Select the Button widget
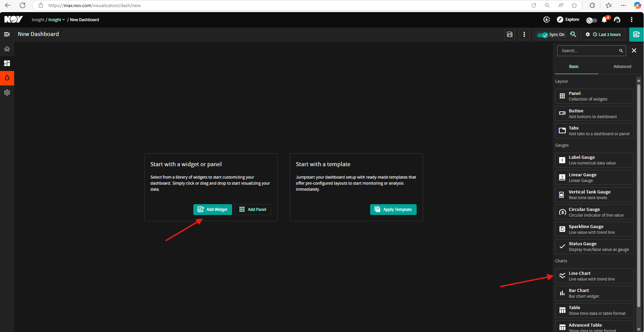The height and width of the screenshot is (332, 644). point(594,114)
